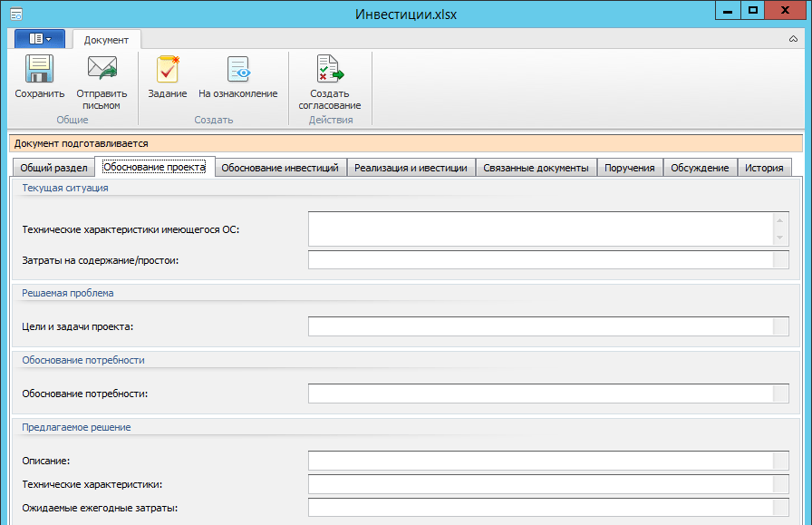Click the window system icon in title bar
Image resolution: width=812 pixels, height=525 pixels.
(16, 15)
